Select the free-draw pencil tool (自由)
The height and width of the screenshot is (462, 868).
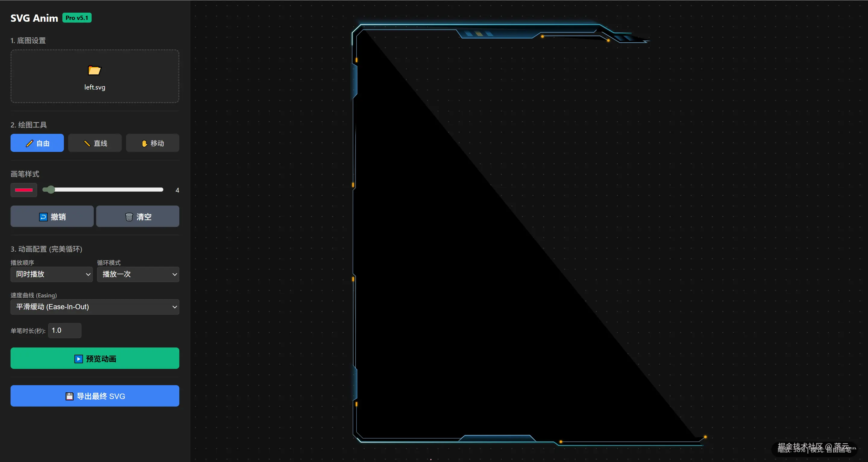click(x=37, y=143)
